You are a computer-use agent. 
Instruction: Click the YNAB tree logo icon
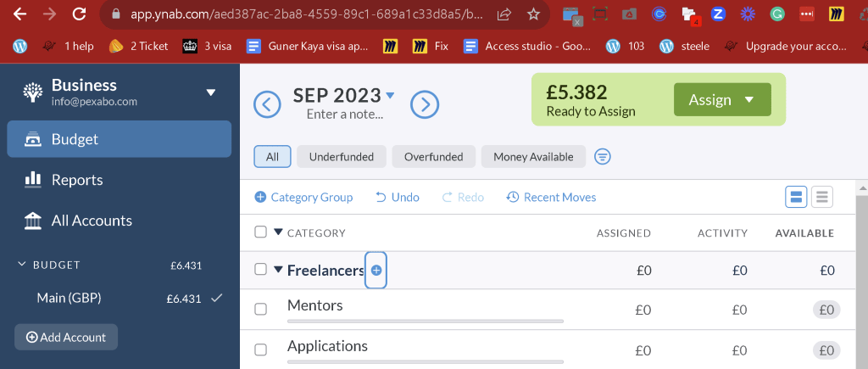(33, 92)
